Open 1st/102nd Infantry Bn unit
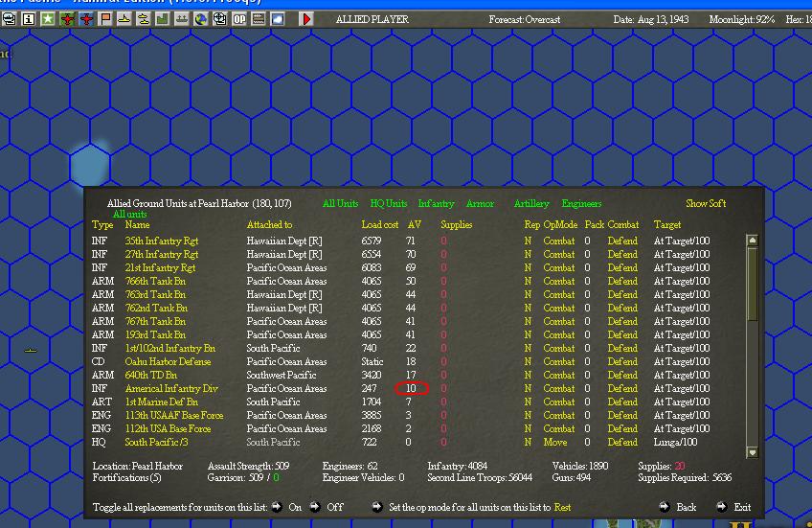 click(169, 349)
